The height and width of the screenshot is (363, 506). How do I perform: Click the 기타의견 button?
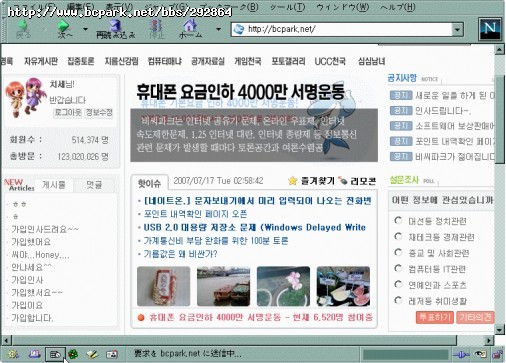pos(475,317)
